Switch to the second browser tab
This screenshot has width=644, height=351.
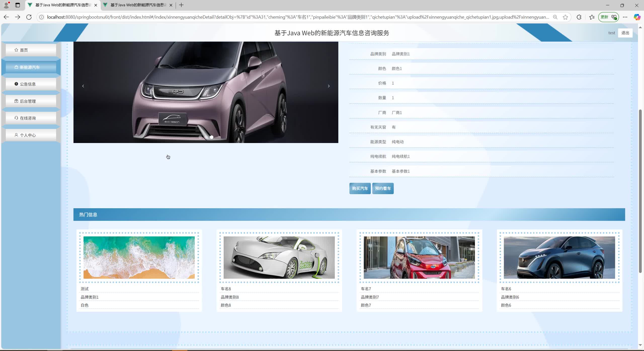pos(134,5)
